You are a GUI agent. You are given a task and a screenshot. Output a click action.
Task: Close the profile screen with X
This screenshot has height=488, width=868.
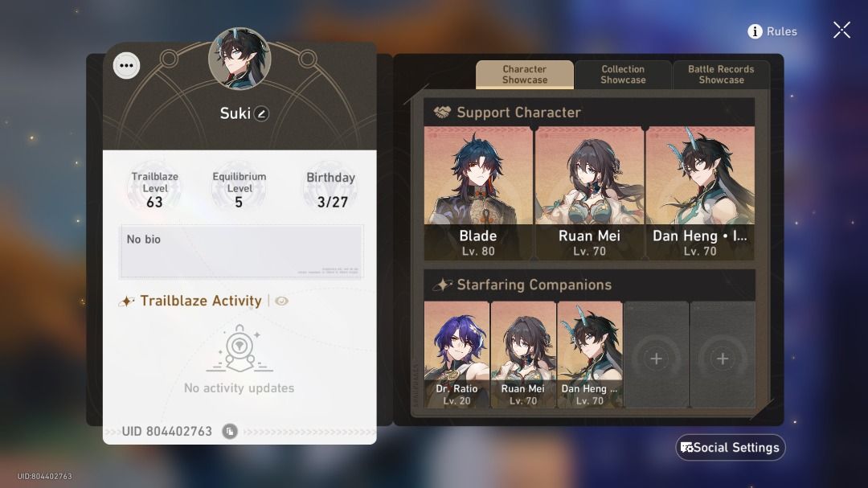(x=841, y=30)
